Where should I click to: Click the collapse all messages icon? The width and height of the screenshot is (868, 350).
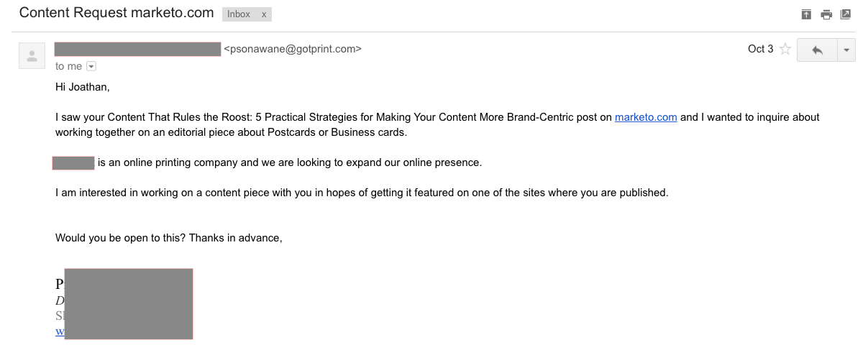click(x=807, y=14)
